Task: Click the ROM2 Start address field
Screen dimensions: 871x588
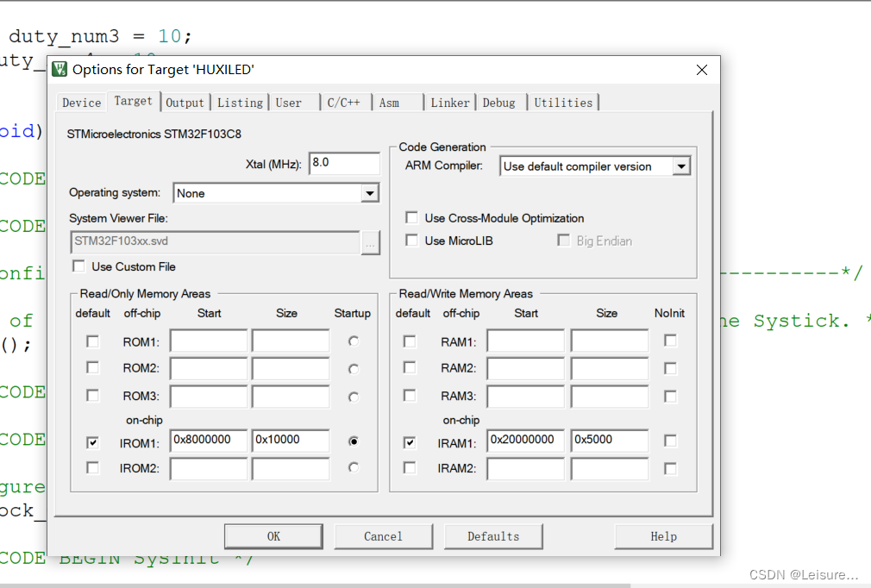Action: (x=209, y=369)
